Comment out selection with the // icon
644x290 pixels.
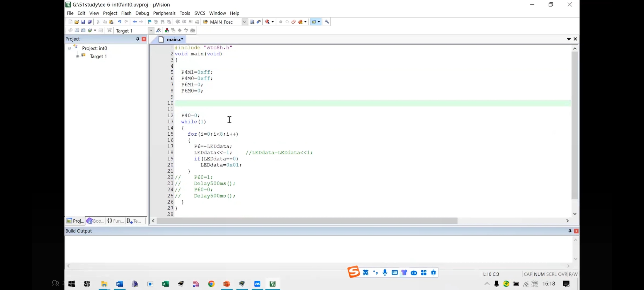tap(191, 22)
